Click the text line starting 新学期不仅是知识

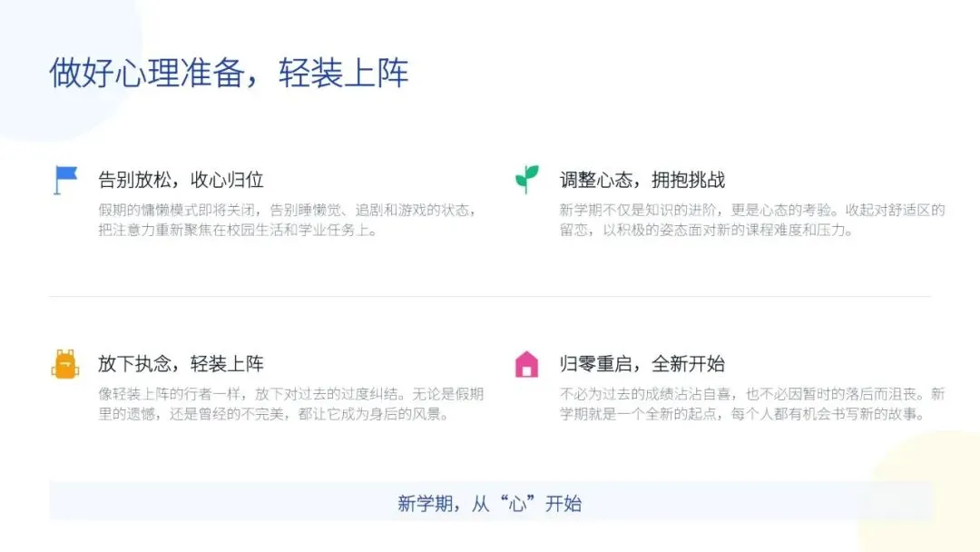coord(752,210)
